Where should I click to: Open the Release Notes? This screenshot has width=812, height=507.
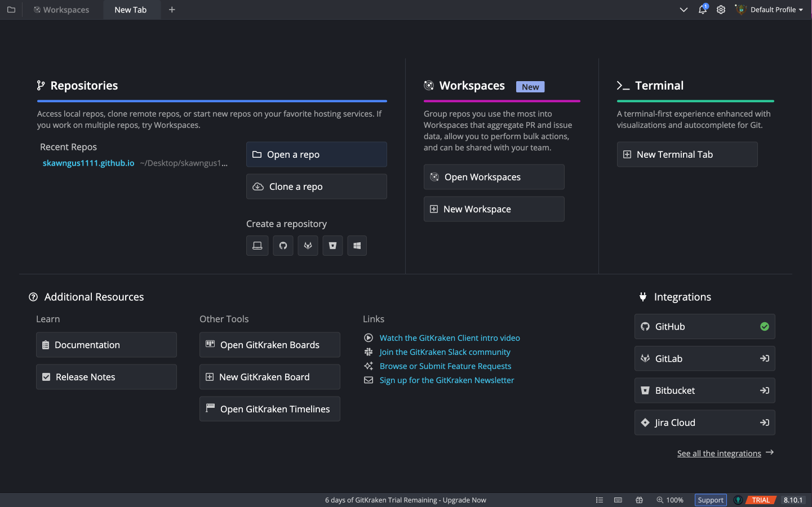click(x=107, y=377)
